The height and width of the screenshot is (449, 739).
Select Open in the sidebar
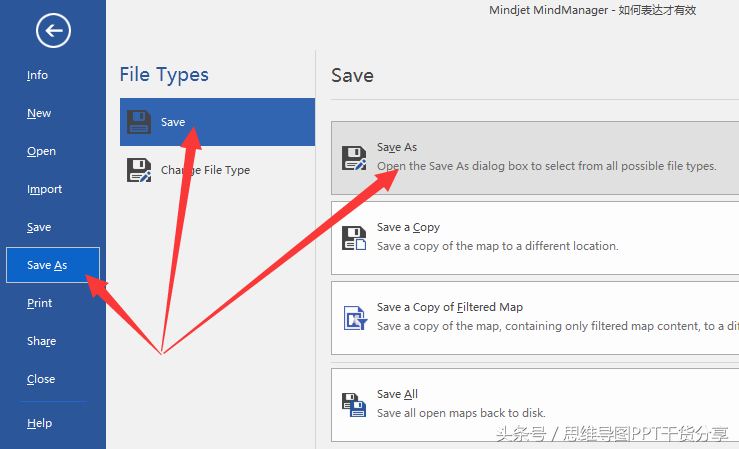(x=41, y=151)
